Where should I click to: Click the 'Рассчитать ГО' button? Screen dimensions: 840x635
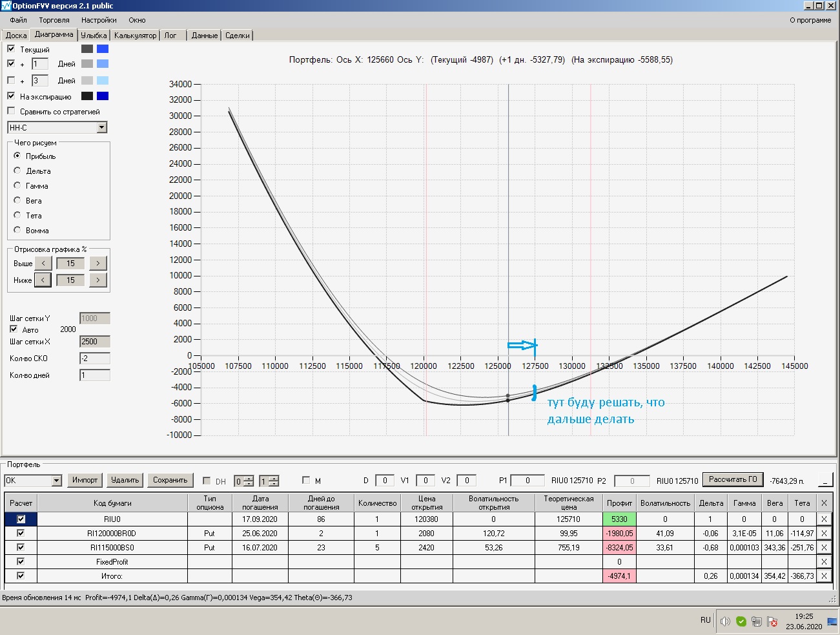tap(733, 479)
